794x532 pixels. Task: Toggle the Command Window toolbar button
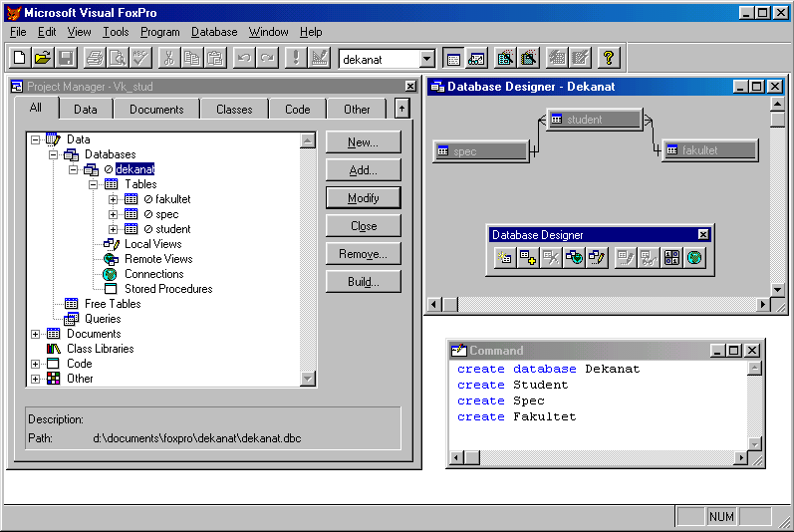(x=453, y=58)
